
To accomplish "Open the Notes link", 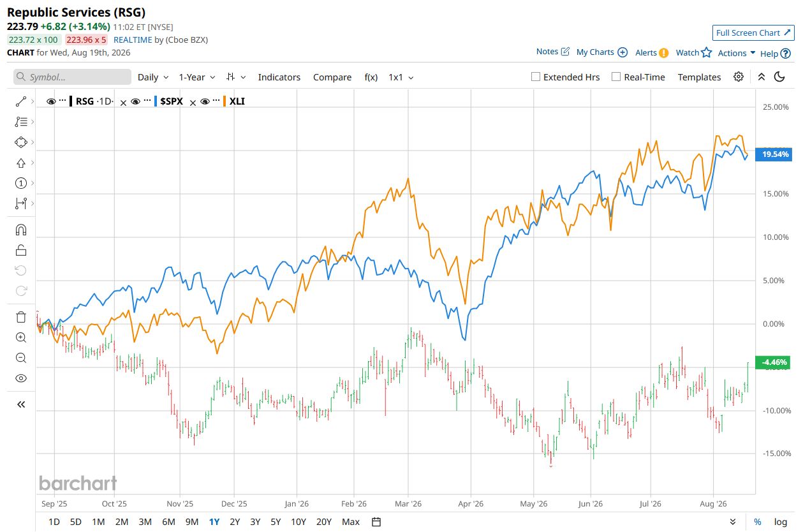I will 552,52.
